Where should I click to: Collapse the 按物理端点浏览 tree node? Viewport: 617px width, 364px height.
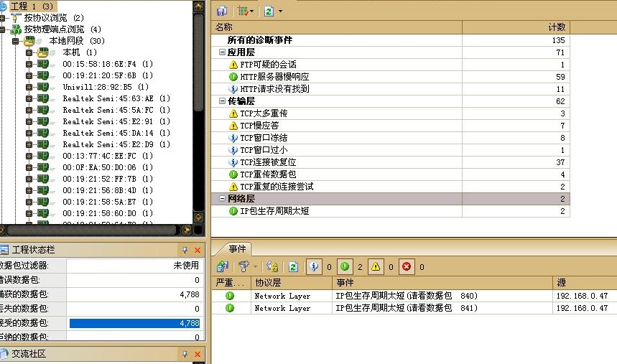tap(2, 29)
